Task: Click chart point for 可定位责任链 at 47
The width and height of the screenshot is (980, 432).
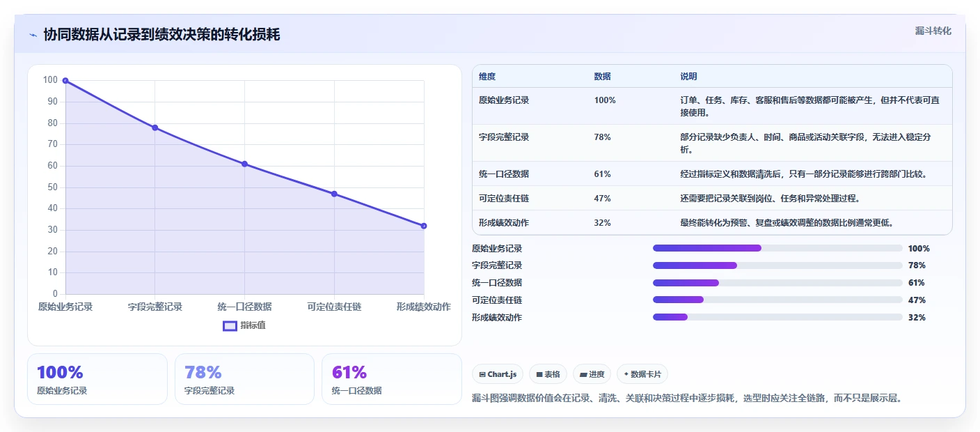Action: 334,194
